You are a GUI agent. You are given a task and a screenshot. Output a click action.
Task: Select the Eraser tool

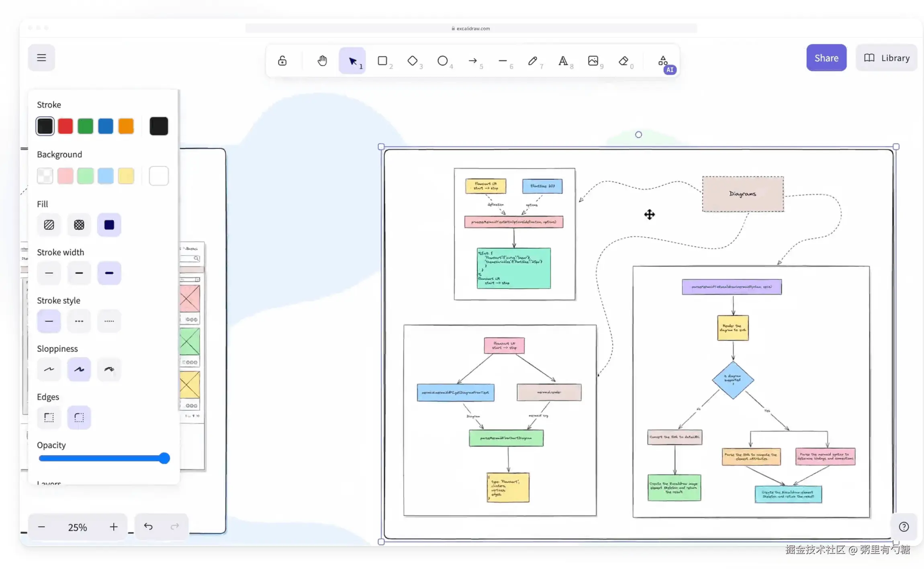(x=623, y=61)
